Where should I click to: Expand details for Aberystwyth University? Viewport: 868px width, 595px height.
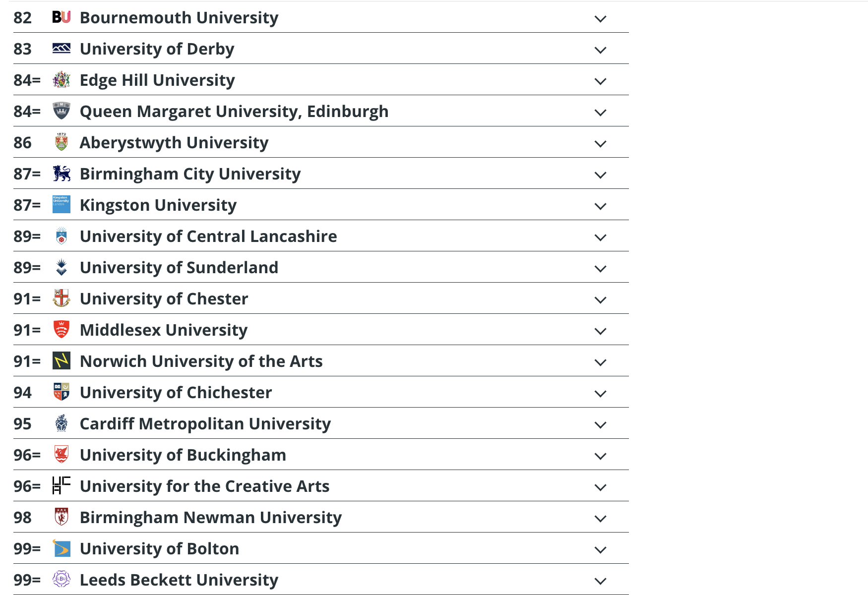coord(600,143)
